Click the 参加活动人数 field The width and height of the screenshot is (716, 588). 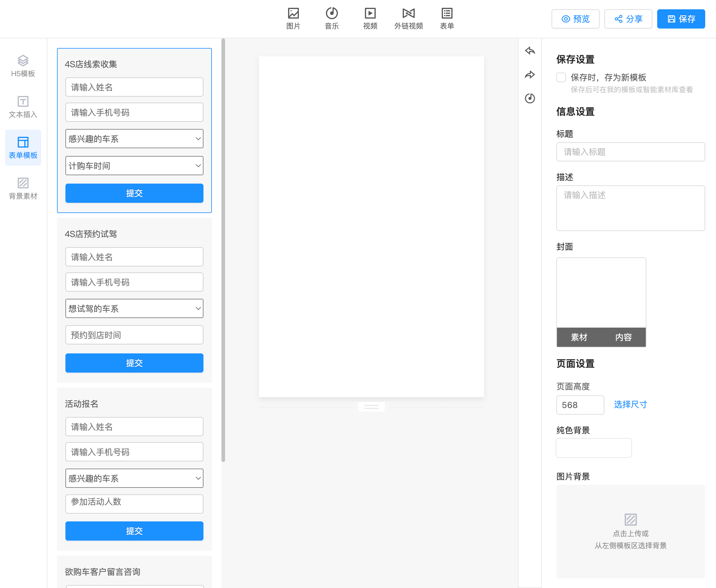coord(134,504)
